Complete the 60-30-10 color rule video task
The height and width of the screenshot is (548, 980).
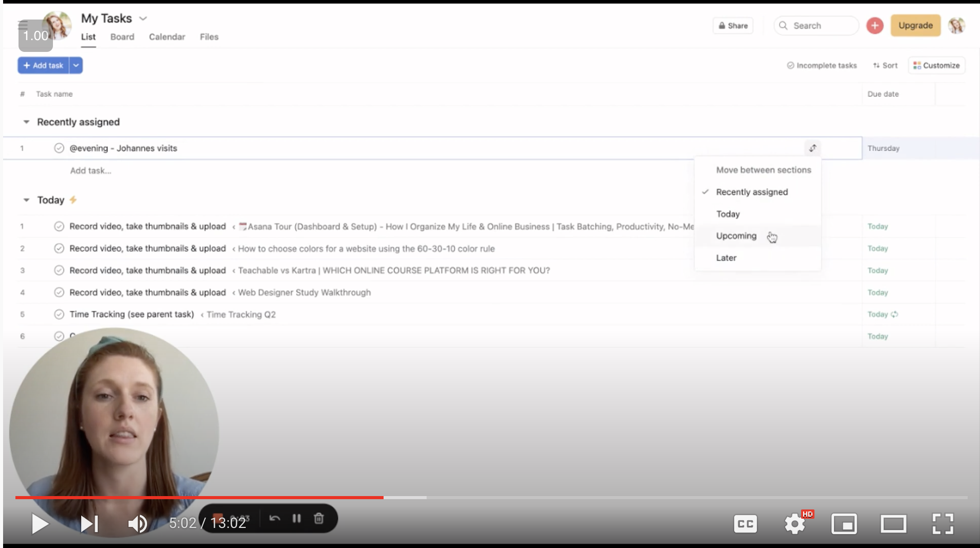tap(59, 248)
